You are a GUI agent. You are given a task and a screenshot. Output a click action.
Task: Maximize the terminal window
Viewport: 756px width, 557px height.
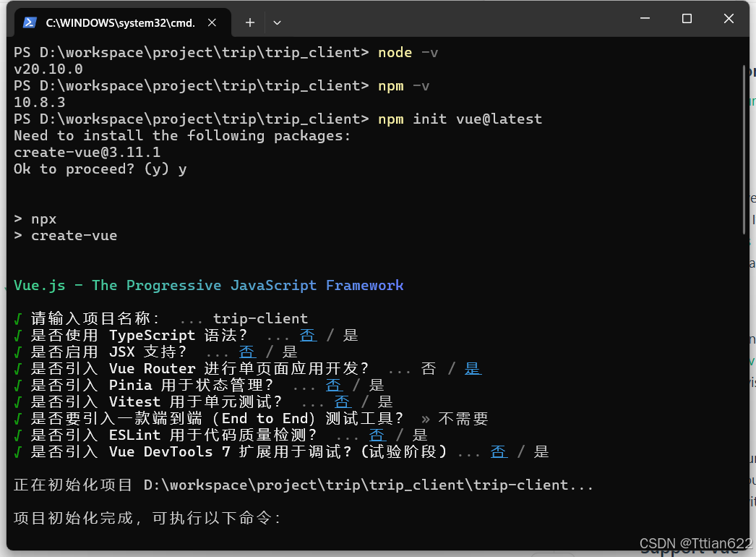(687, 18)
